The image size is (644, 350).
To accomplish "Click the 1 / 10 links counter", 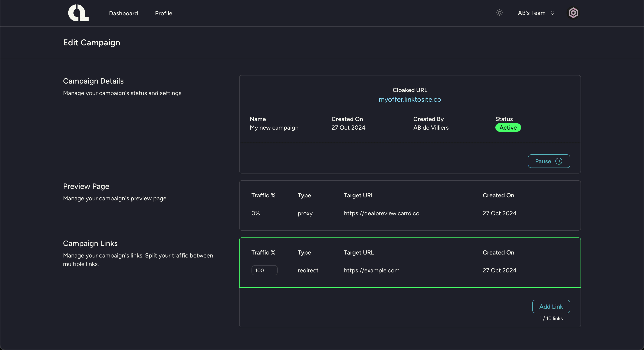I will [551, 318].
